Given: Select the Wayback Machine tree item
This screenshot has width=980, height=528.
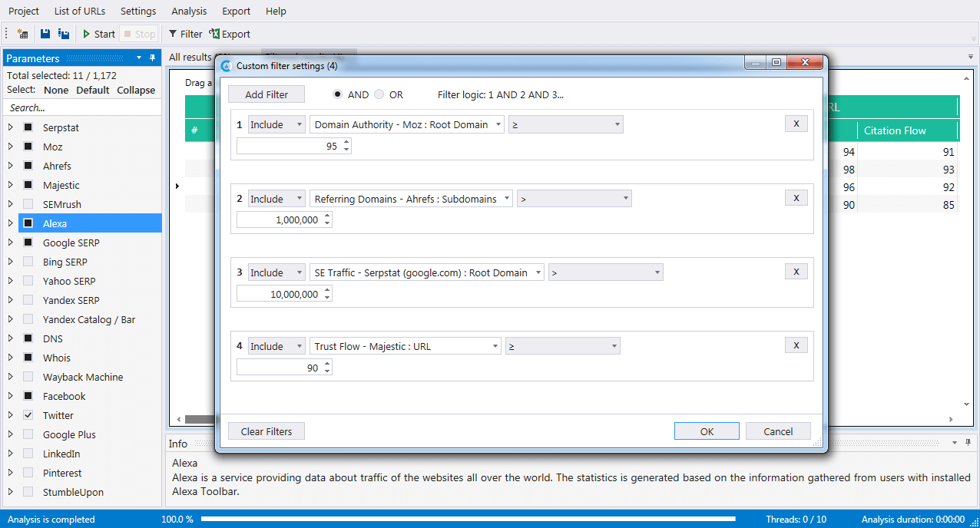Looking at the screenshot, I should pyautogui.click(x=83, y=377).
